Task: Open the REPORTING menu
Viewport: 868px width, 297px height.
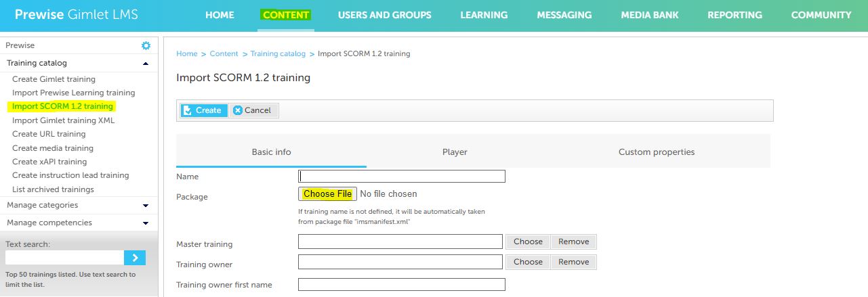Action: tap(735, 15)
